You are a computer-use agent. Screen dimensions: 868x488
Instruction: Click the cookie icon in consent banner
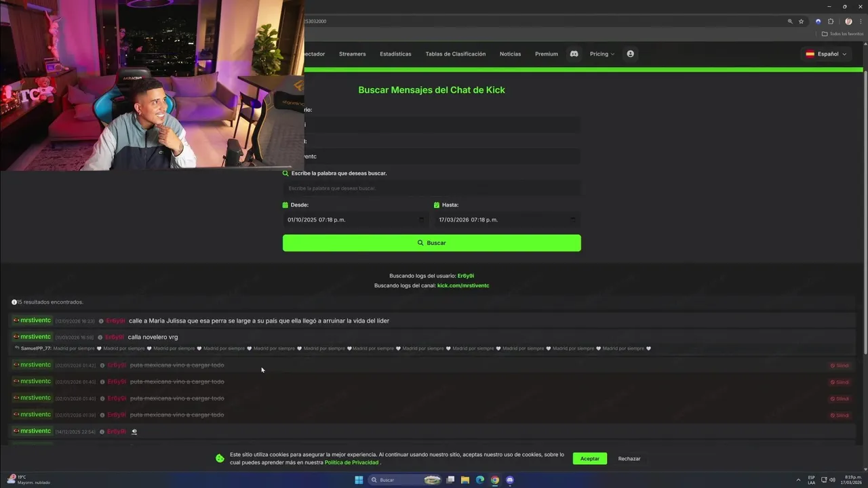tap(220, 458)
